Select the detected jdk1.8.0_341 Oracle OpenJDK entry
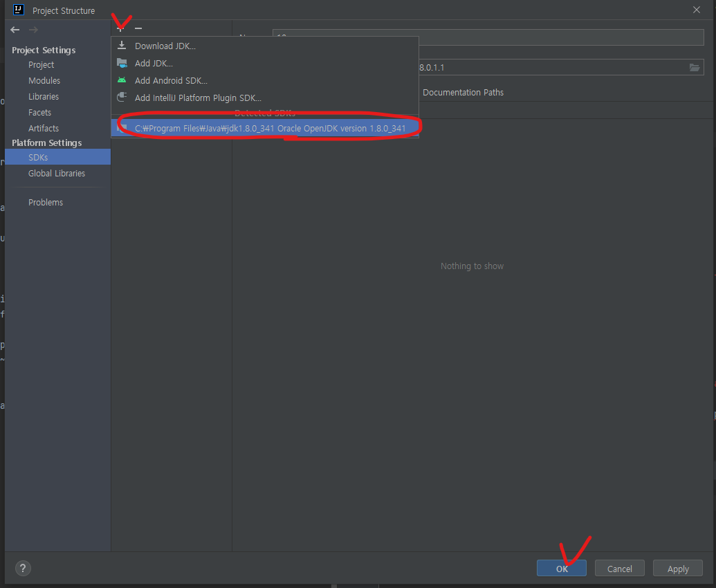Screen dimensions: 716x588 point(265,128)
